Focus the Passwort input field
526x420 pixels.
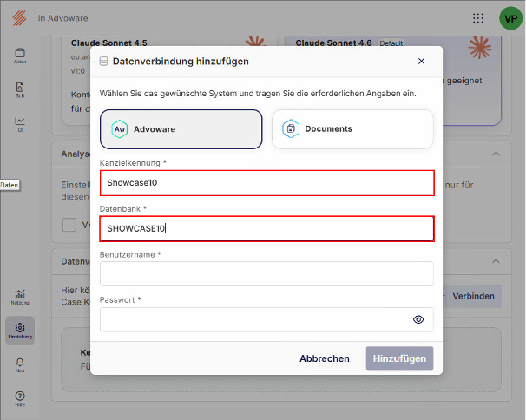(x=266, y=319)
